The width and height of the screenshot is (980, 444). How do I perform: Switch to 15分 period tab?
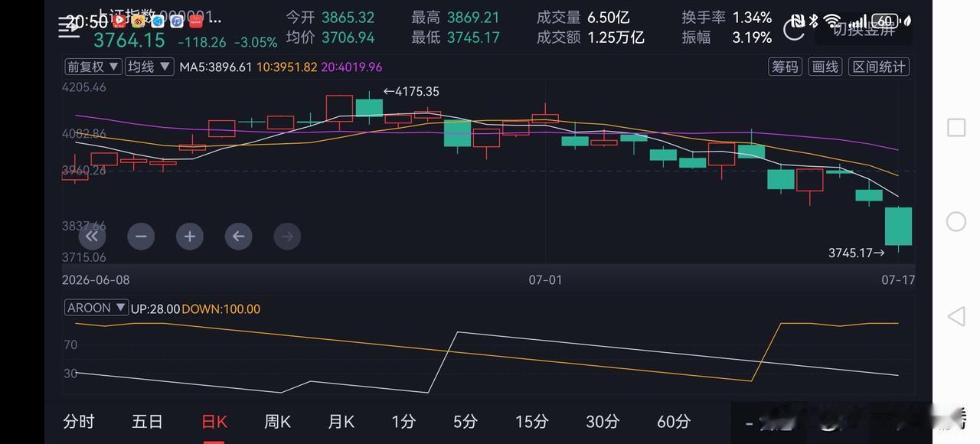[532, 421]
